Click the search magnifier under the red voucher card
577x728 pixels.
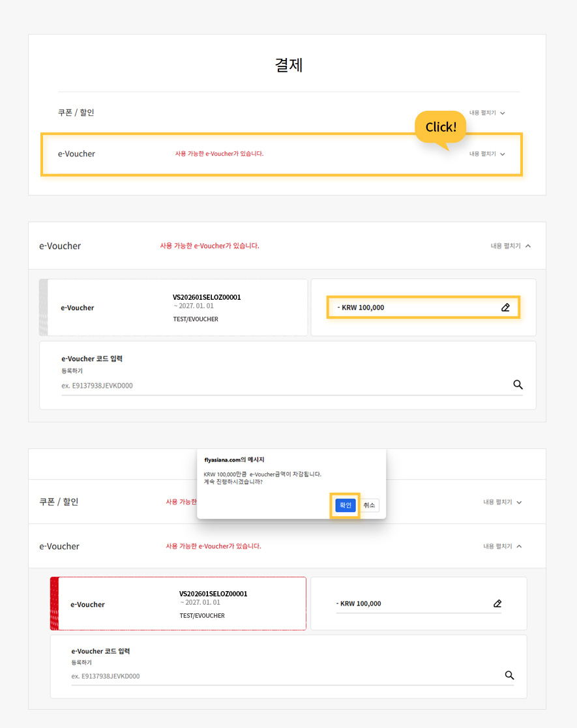click(x=509, y=675)
